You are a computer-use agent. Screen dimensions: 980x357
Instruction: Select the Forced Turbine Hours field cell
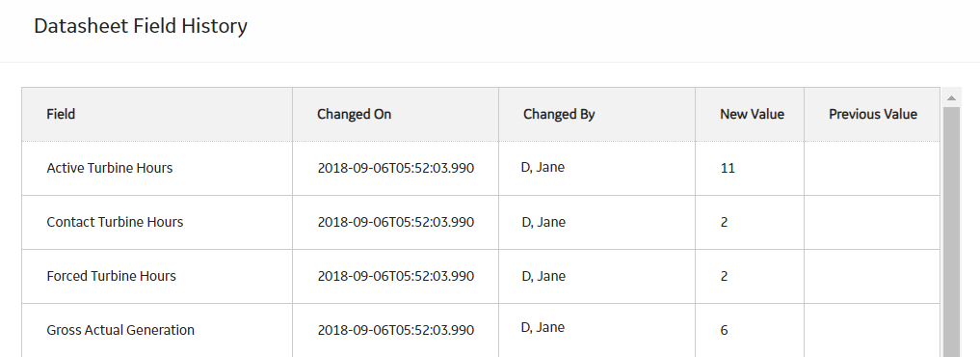pos(157,276)
